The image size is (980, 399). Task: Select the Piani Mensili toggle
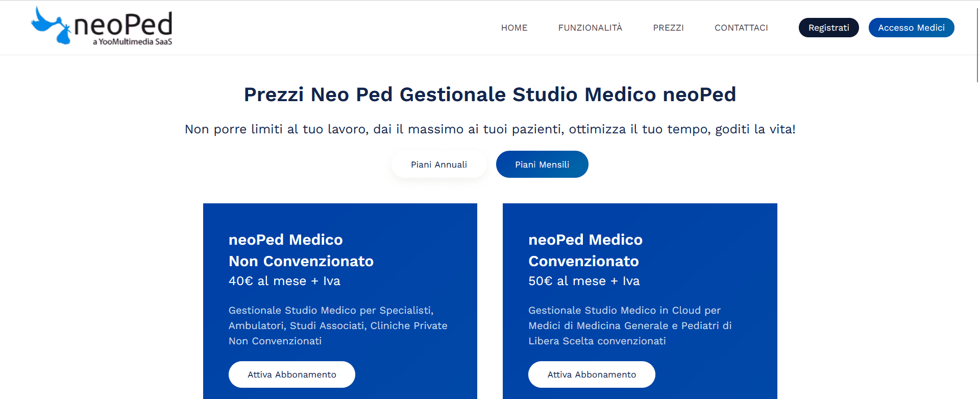tap(542, 164)
